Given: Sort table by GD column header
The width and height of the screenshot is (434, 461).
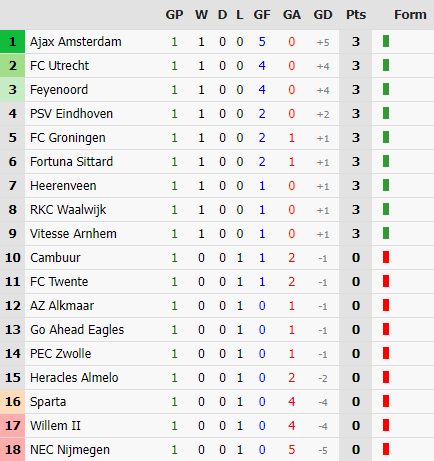Looking at the screenshot, I should pyautogui.click(x=323, y=15).
